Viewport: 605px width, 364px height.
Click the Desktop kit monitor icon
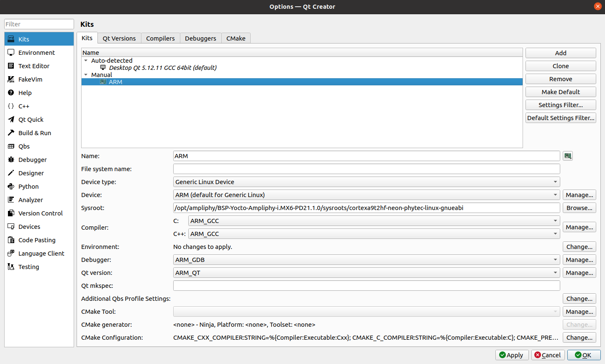pos(103,67)
